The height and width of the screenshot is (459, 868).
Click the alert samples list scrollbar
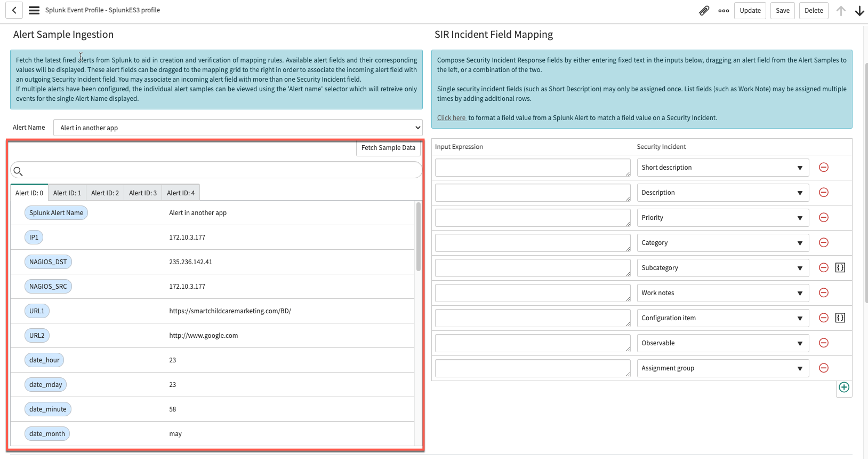pos(419,236)
